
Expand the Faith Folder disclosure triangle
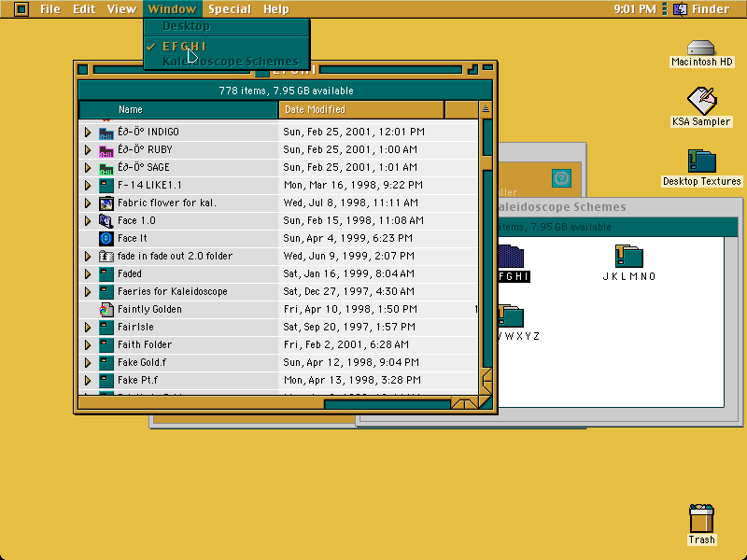tap(88, 344)
